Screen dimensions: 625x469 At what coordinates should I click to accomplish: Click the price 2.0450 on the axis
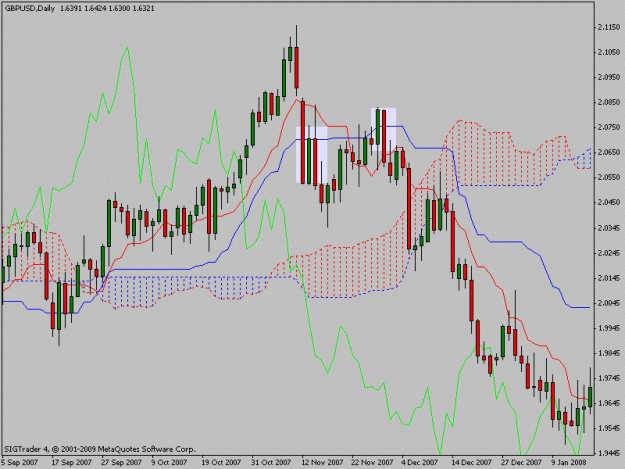point(609,202)
